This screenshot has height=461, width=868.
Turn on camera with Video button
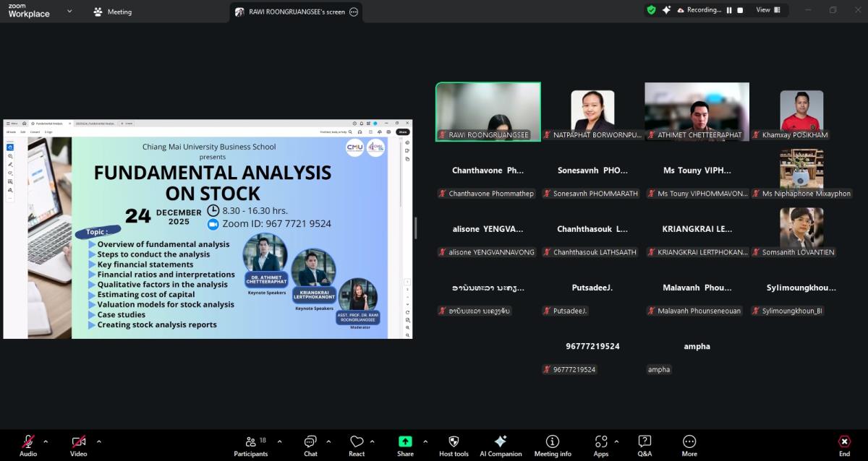(78, 444)
